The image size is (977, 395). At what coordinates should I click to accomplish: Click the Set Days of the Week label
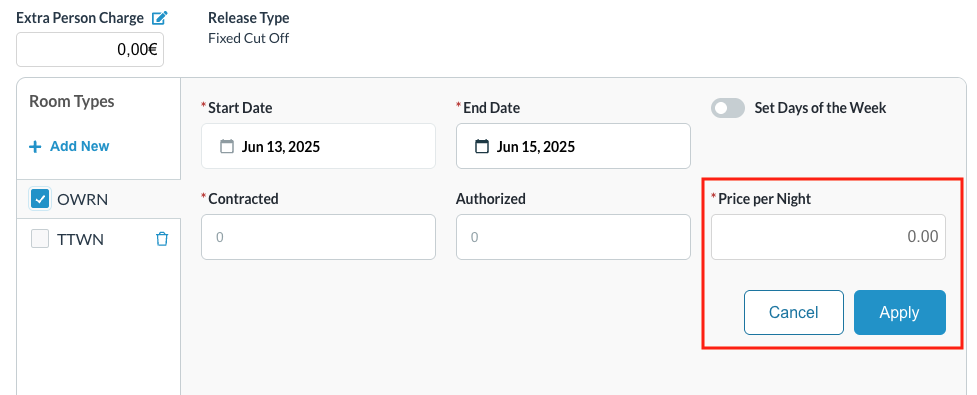point(820,108)
